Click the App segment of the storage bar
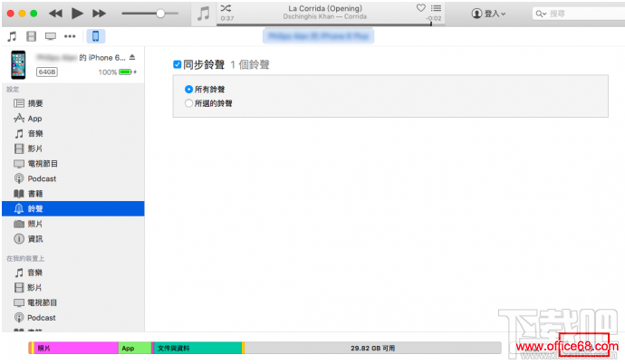Screen dimensions: 625x364 click(x=135, y=348)
